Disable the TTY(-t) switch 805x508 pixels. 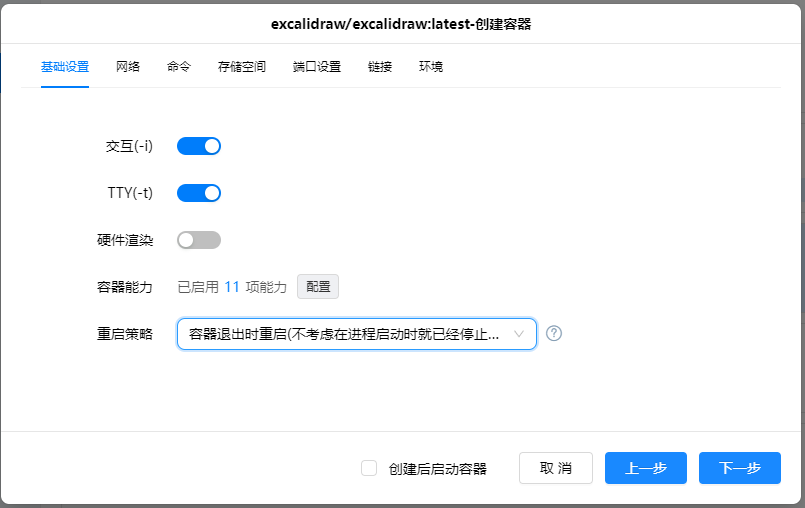[x=199, y=193]
